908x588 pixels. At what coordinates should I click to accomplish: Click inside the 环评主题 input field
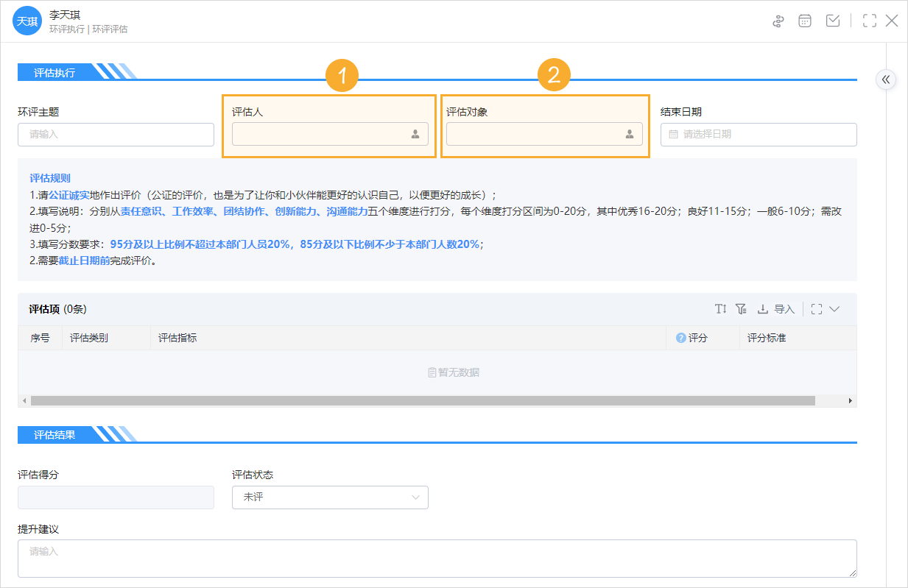(x=116, y=135)
